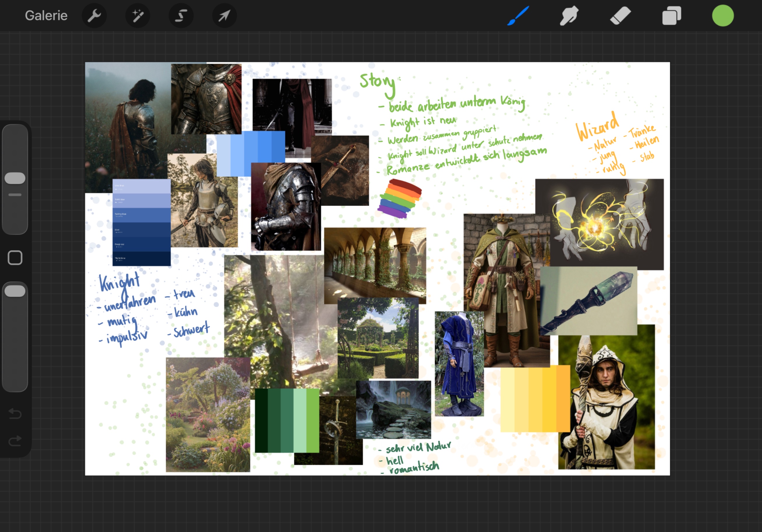Select the Smudge finger tool
The width and height of the screenshot is (762, 532).
tap(569, 16)
